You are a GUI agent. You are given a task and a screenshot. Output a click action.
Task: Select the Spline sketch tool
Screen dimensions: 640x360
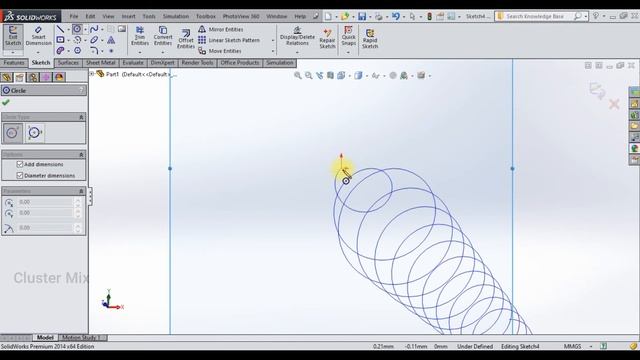[x=94, y=29]
